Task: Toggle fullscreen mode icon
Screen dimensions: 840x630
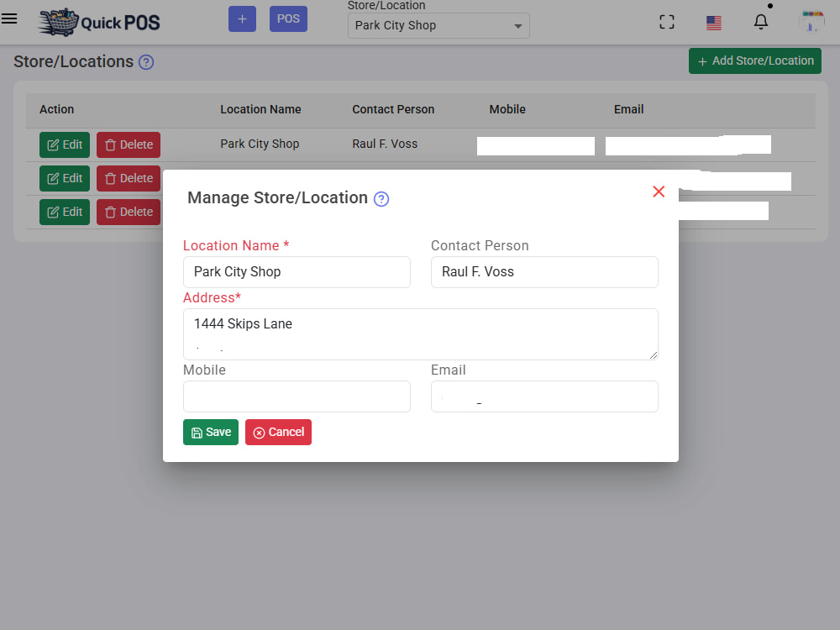Action: 666,22
